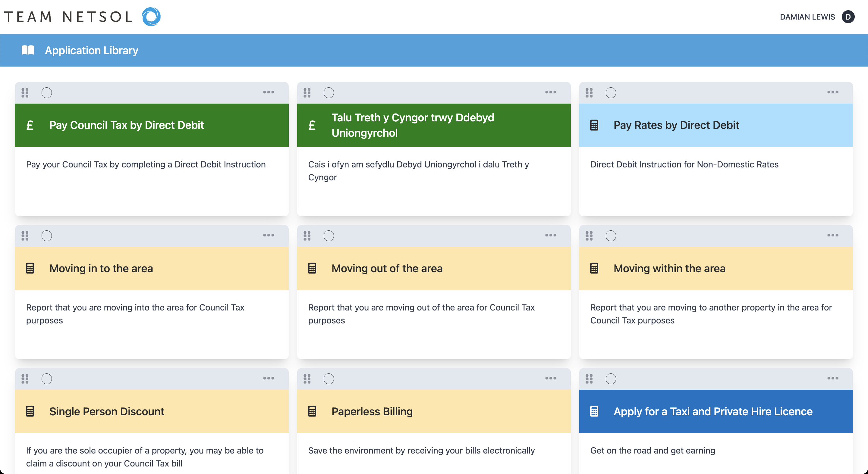Select the Talu Treth y Cyngor card circle
This screenshot has height=474, width=868.
pos(329,92)
